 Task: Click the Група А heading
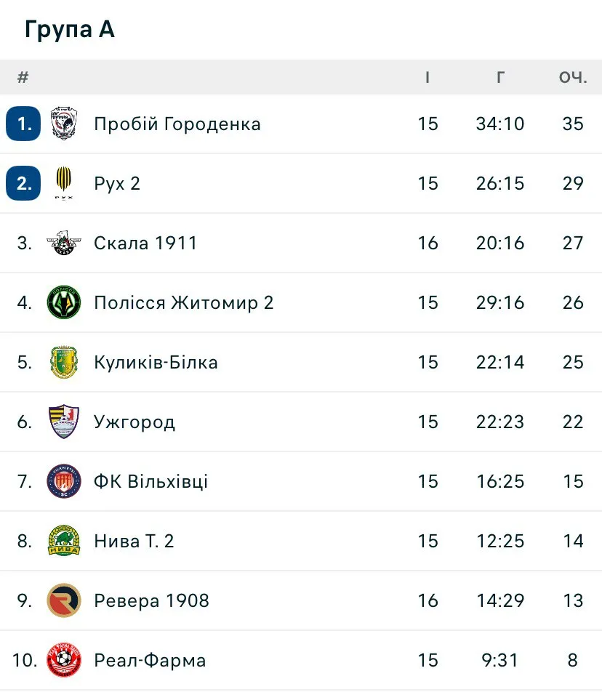click(x=70, y=30)
